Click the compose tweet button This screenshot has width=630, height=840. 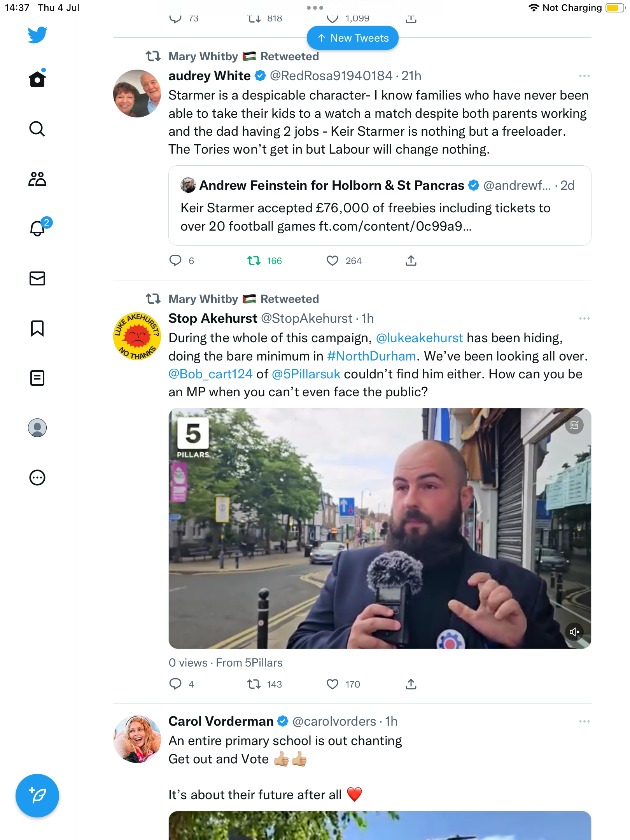tap(37, 796)
